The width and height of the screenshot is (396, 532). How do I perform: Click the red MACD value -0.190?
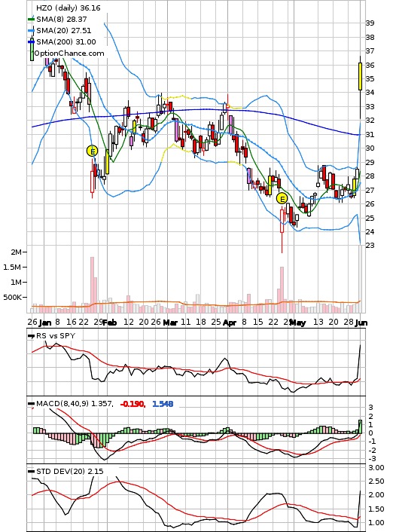(x=133, y=404)
